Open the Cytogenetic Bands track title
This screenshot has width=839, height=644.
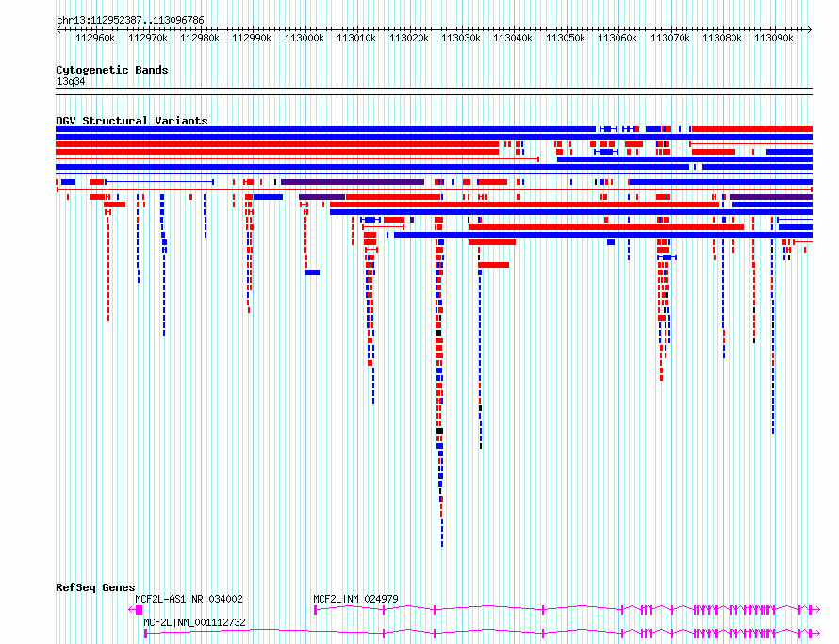click(112, 70)
